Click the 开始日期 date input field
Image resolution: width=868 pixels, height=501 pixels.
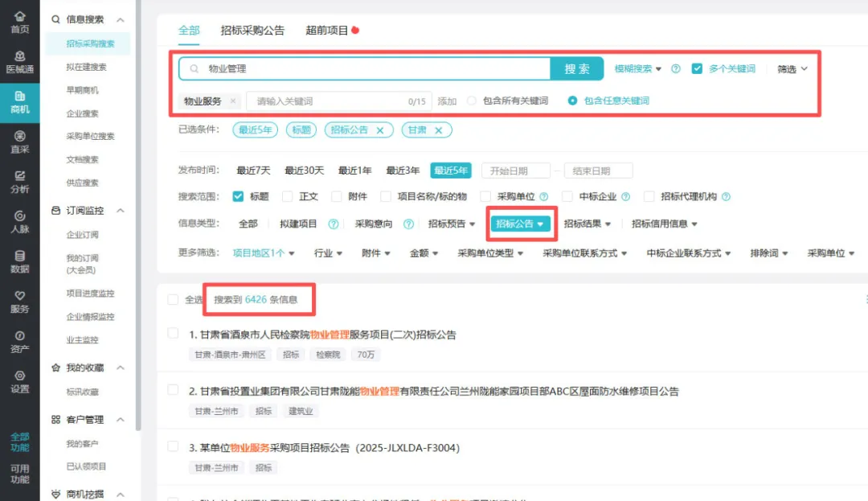coord(515,170)
